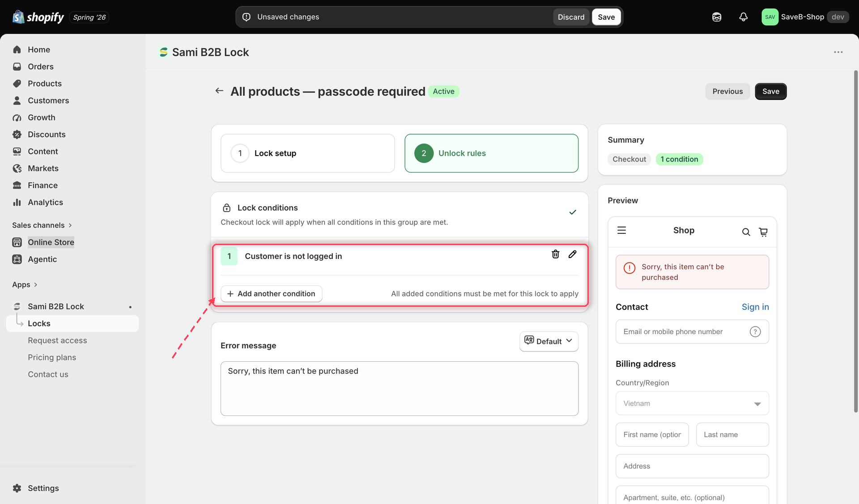
Task: Open the Vietnam Country/Region dropdown
Action: point(692,403)
